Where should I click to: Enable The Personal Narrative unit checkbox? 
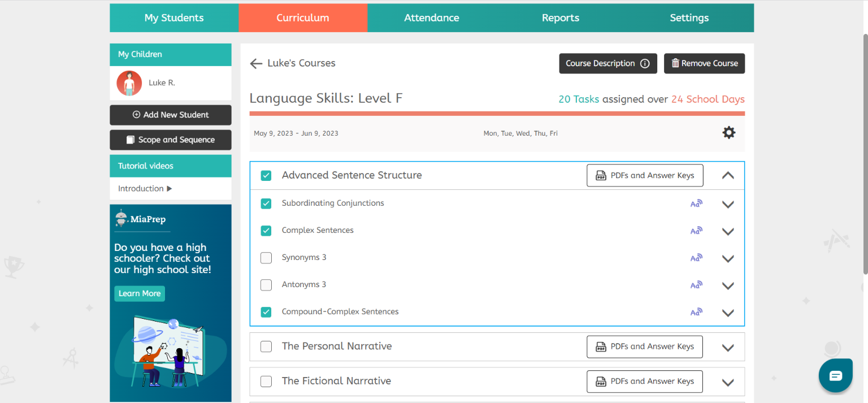pyautogui.click(x=266, y=346)
